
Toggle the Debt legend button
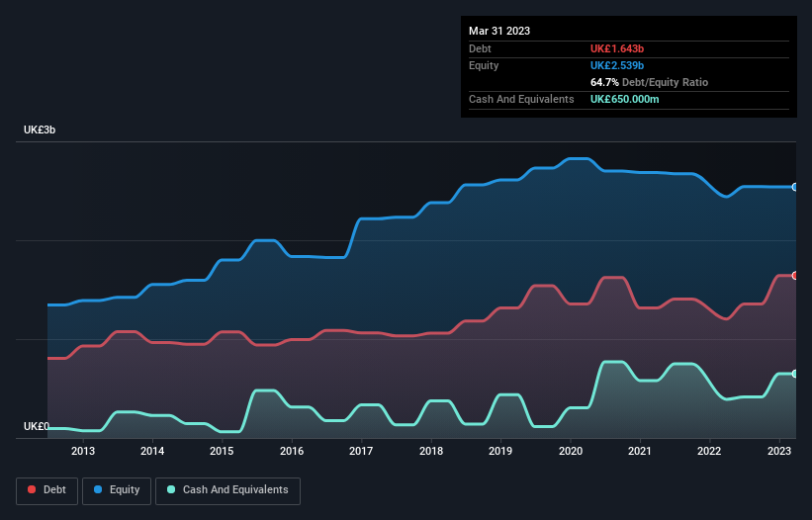coord(47,490)
